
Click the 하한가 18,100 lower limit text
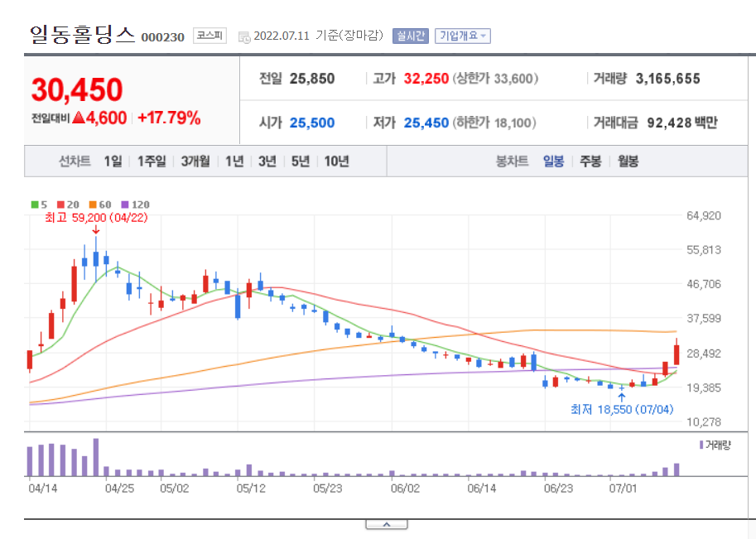pyautogui.click(x=494, y=123)
